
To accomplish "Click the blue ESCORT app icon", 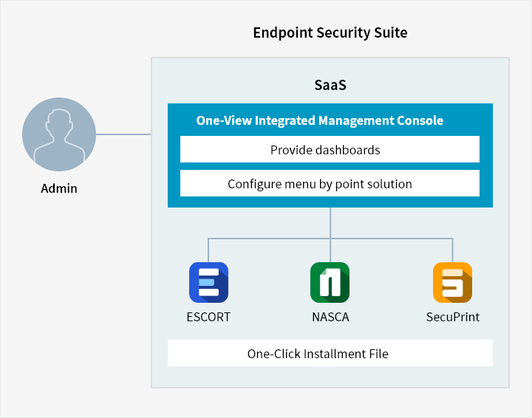I will tap(208, 282).
